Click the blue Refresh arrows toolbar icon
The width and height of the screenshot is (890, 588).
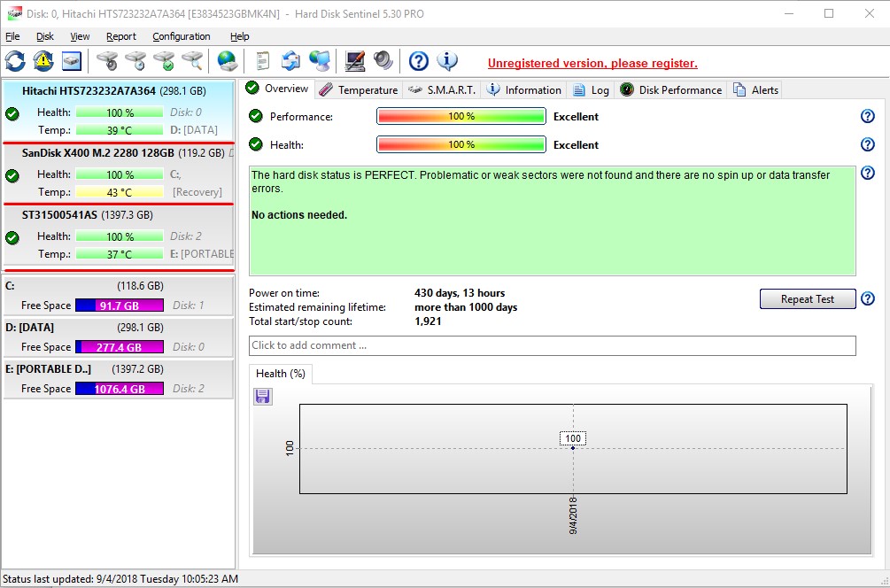pos(15,60)
